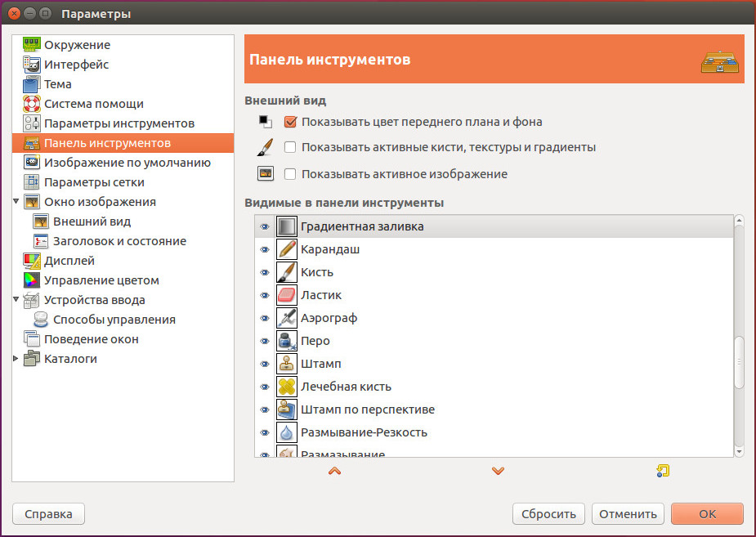Hide Градиентная заливка via eye icon
The width and height of the screenshot is (756, 537).
[265, 226]
